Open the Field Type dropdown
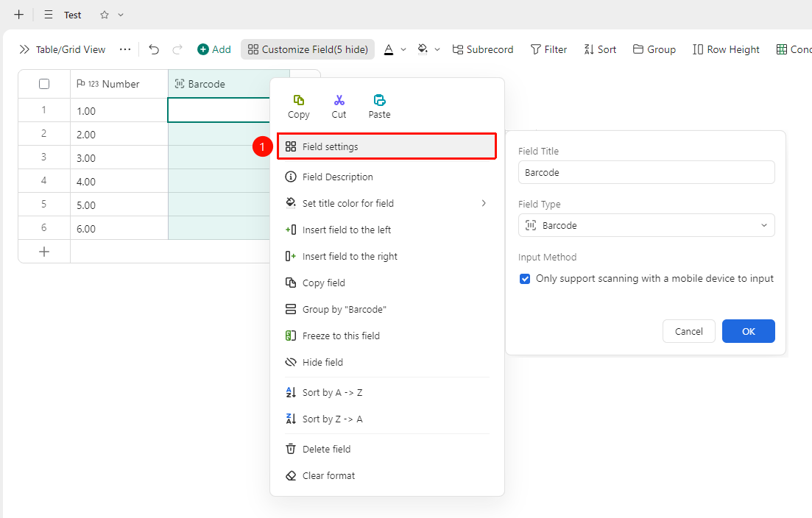The height and width of the screenshot is (518, 812). tap(646, 225)
